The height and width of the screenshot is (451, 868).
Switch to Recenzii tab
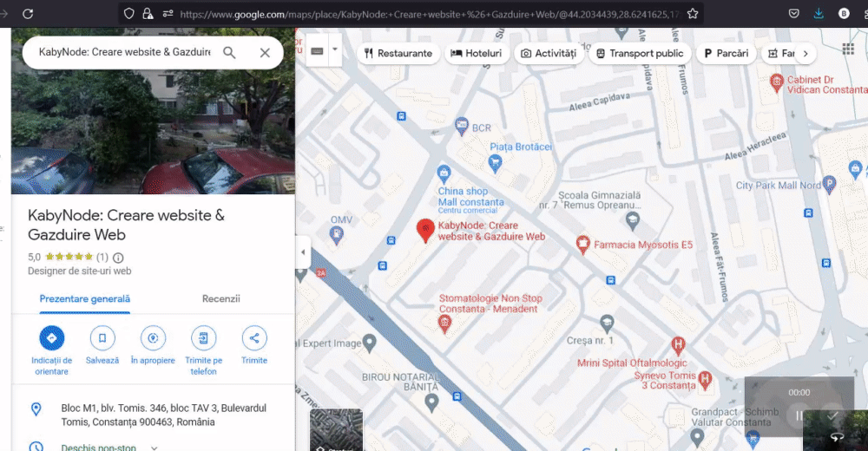pyautogui.click(x=220, y=299)
